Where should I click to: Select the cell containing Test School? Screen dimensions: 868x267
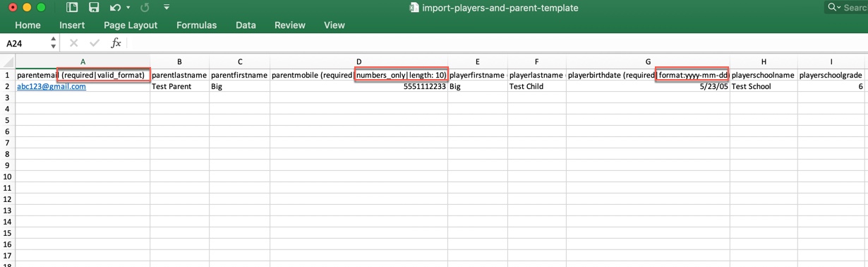click(763, 86)
